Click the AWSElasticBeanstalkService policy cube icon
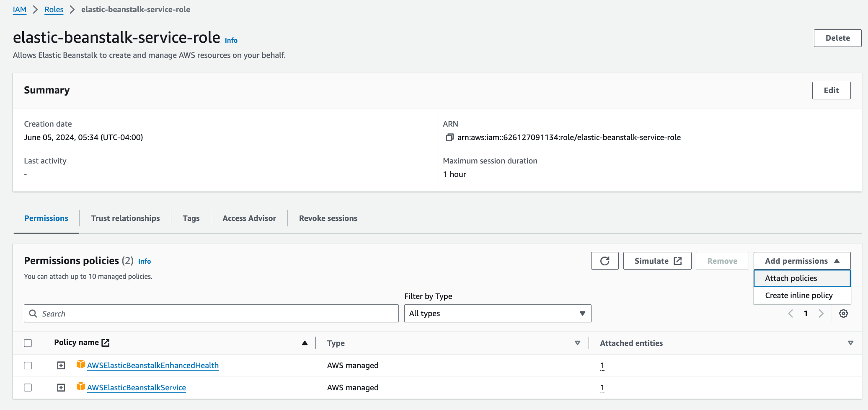Image resolution: width=868 pixels, height=410 pixels. [x=81, y=387]
